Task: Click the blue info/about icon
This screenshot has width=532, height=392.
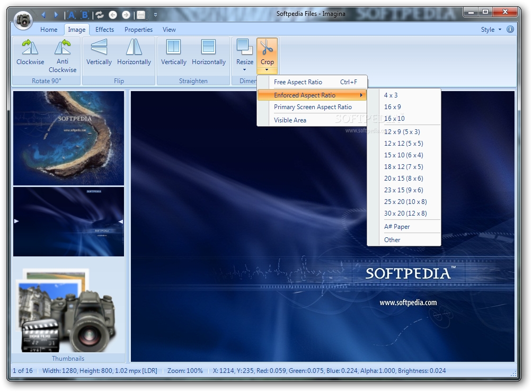Action: tap(510, 29)
